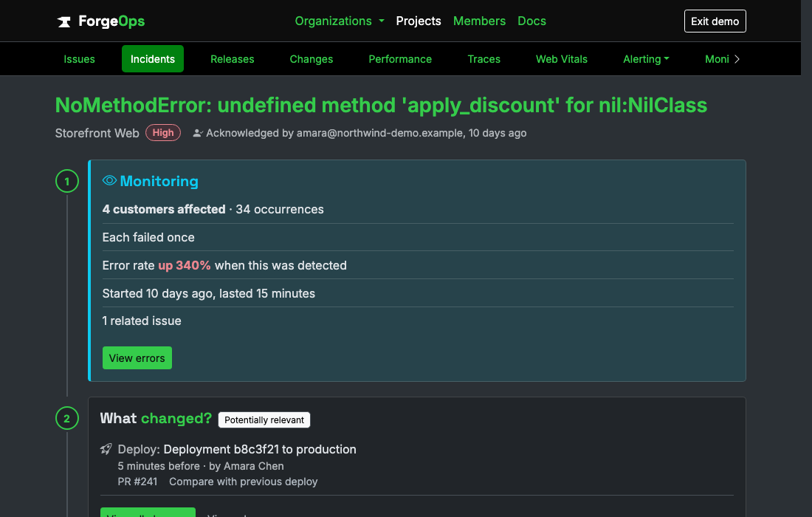Click the acknowledged user check icon
Screen dimensions: 812x517
(197, 133)
